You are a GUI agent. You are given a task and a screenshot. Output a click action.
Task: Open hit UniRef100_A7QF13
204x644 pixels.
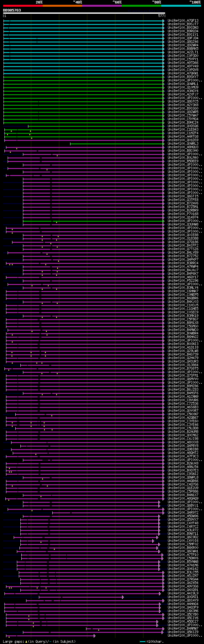[183, 21]
